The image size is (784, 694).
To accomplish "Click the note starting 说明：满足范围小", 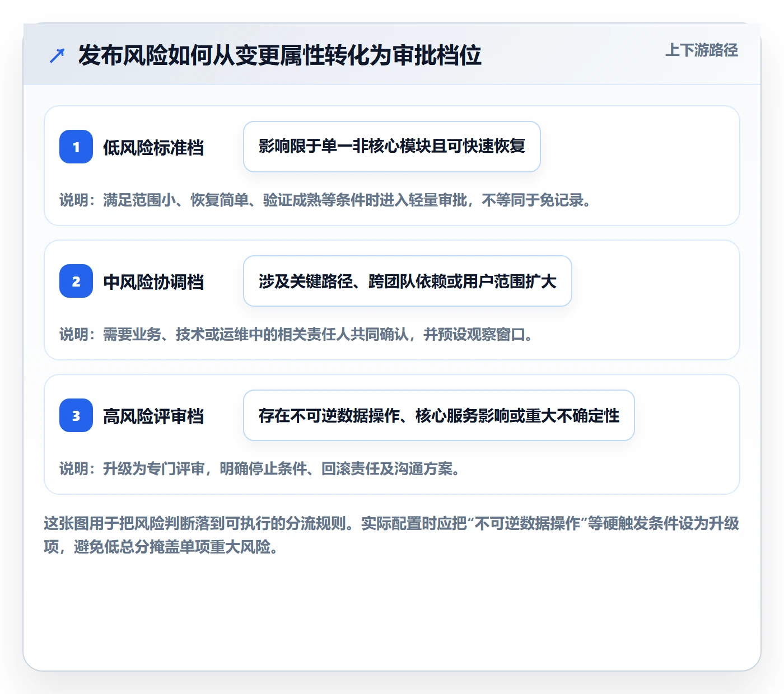I will [325, 200].
